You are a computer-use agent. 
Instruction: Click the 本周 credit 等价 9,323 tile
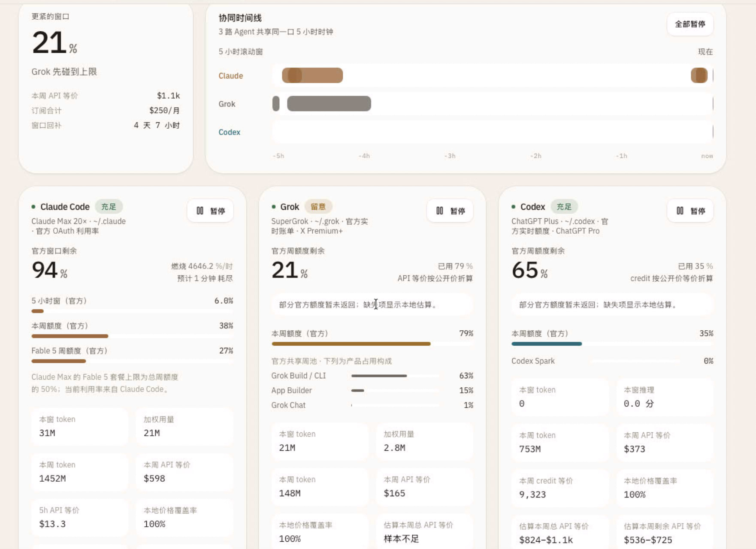coord(560,488)
